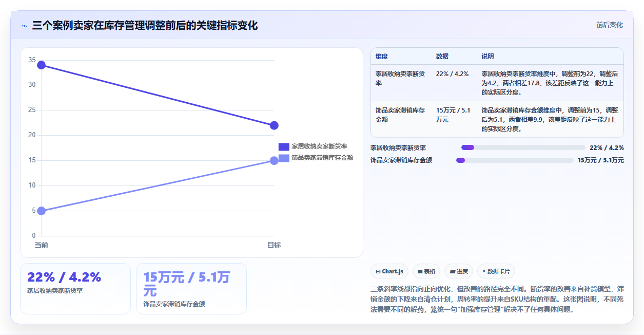Click the 15万元 / 5.1万元 progress value label
Image resolution: width=644 pixels, height=335 pixels.
600,160
